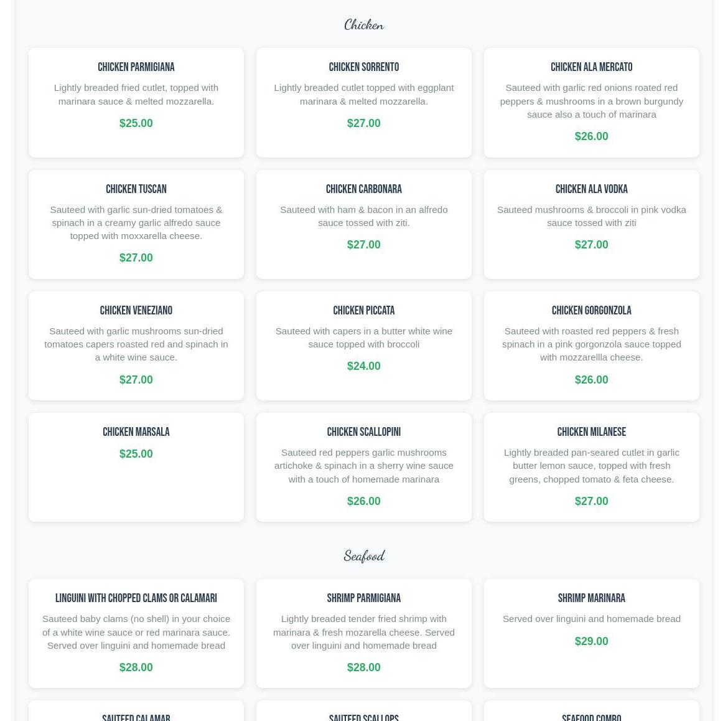The width and height of the screenshot is (728, 721).
Task: Open the Chicken Veneziano card
Action: click(x=136, y=346)
